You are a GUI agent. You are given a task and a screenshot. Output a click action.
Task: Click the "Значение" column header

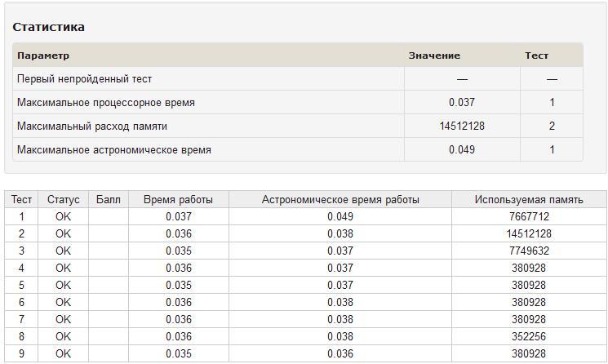click(434, 55)
